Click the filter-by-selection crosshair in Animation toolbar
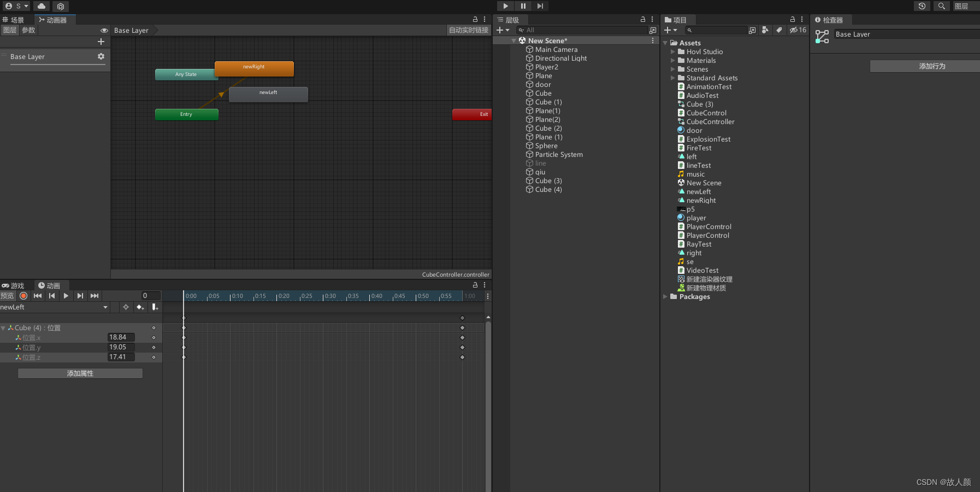 coord(126,307)
